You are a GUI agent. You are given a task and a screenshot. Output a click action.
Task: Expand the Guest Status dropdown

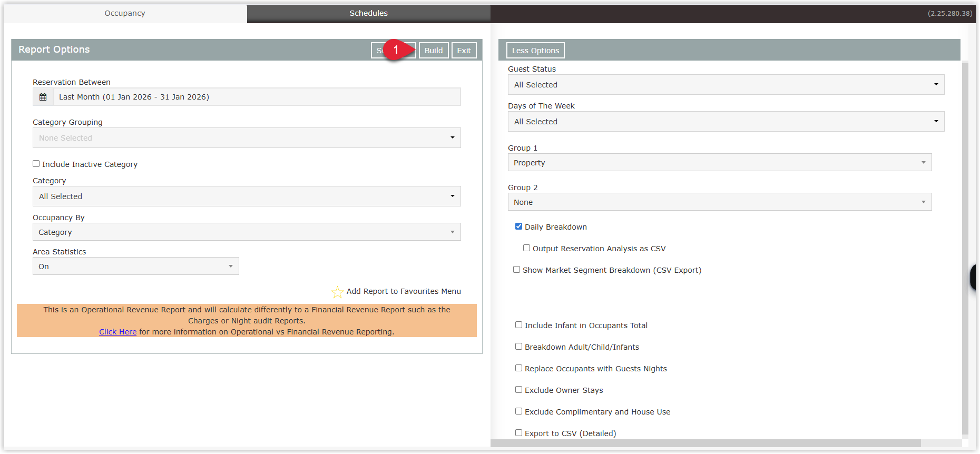click(726, 85)
